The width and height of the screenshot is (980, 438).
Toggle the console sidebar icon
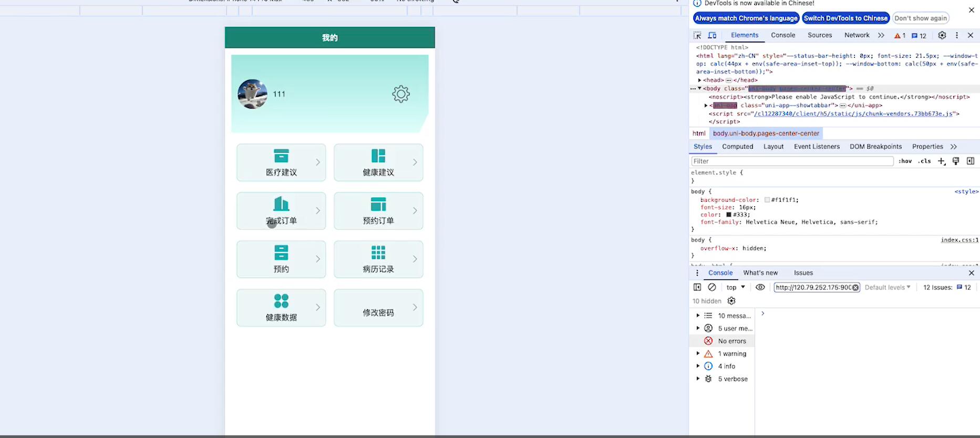697,287
